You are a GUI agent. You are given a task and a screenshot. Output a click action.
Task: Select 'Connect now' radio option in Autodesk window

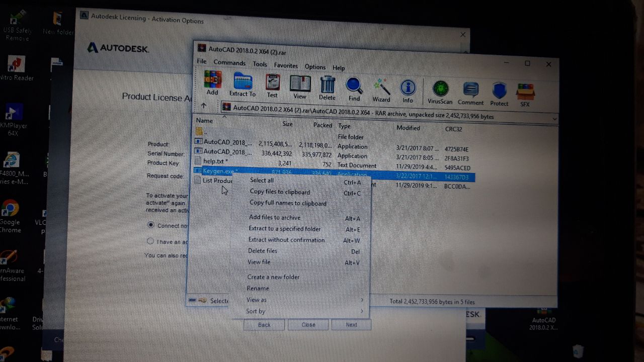point(150,225)
